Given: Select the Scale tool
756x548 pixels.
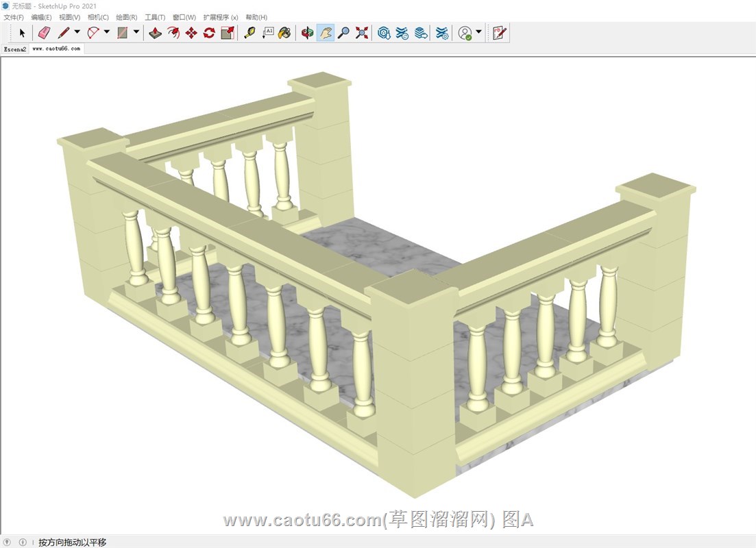Looking at the screenshot, I should [x=228, y=33].
